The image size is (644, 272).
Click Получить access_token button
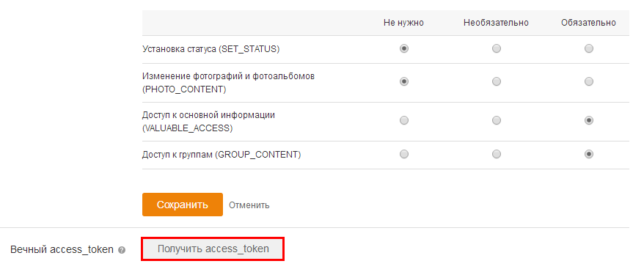pyautogui.click(x=213, y=249)
